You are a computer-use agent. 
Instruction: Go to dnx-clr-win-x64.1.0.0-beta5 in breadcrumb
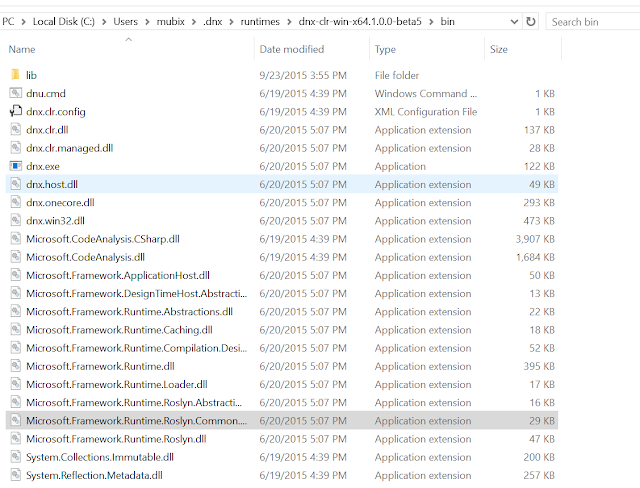click(360, 22)
